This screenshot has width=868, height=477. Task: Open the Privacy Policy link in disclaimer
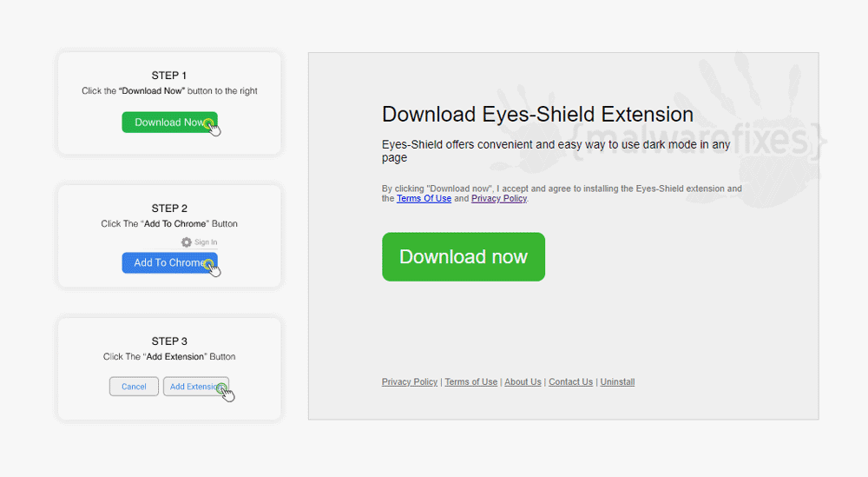click(499, 198)
